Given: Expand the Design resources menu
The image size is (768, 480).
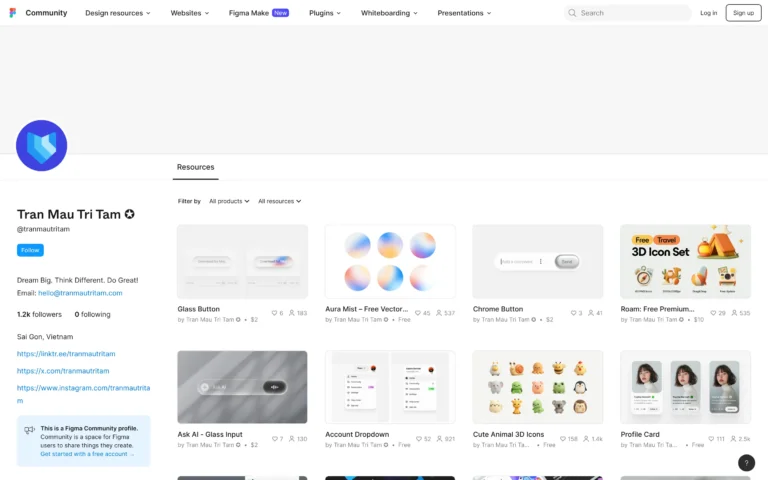Looking at the screenshot, I should coord(118,13).
